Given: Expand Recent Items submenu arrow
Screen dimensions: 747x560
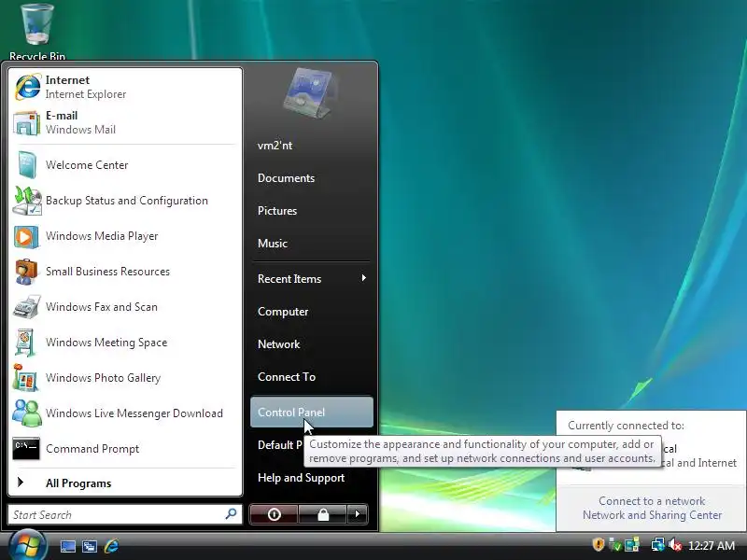Looking at the screenshot, I should [x=364, y=278].
